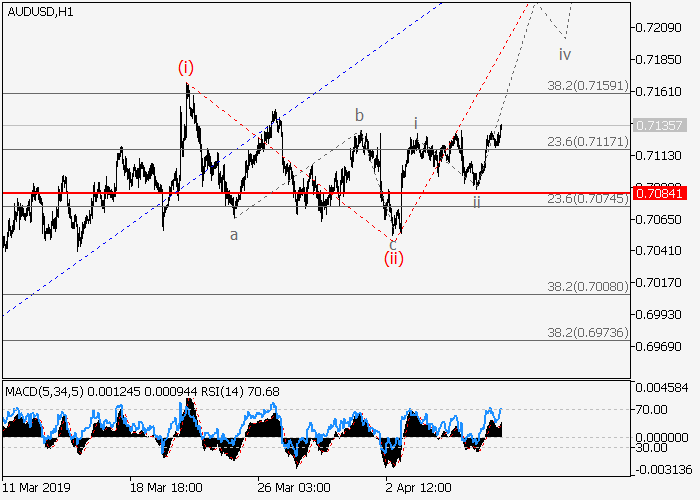Select the 'iv' projected wave label

click(565, 53)
